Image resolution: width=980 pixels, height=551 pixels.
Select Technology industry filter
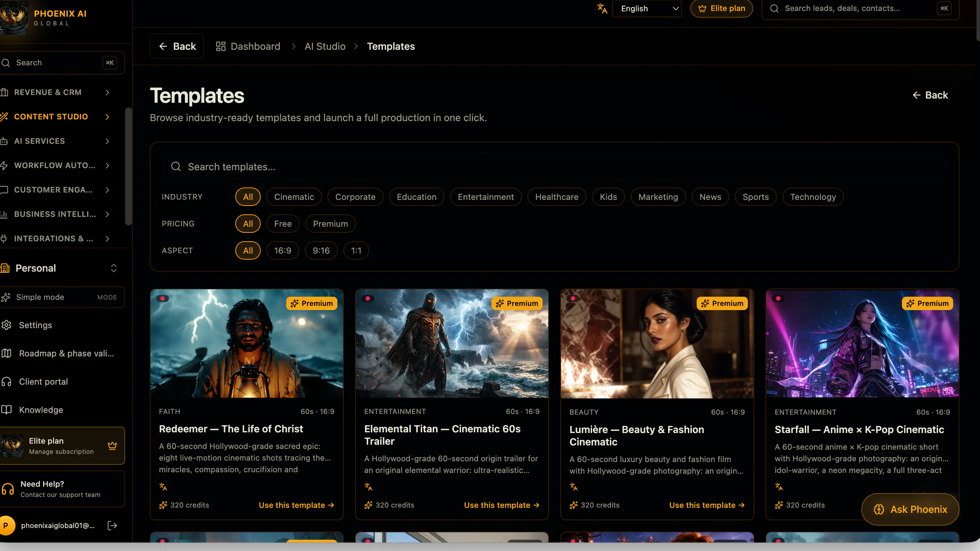[x=813, y=197]
